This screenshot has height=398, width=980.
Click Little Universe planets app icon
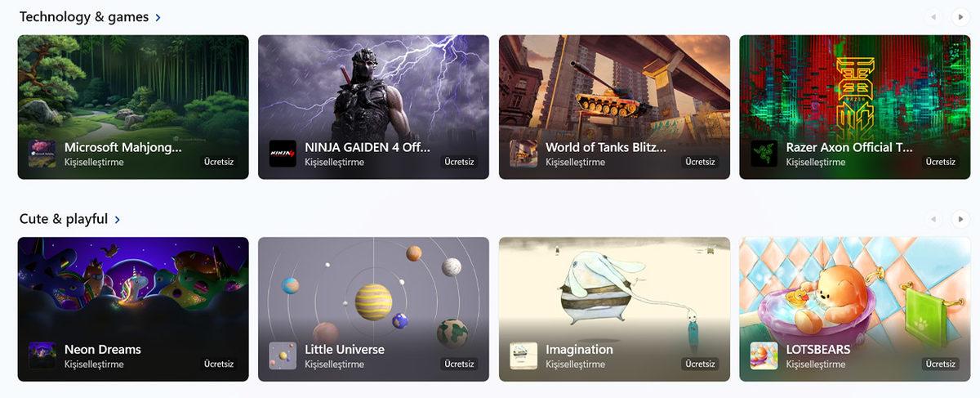283,356
